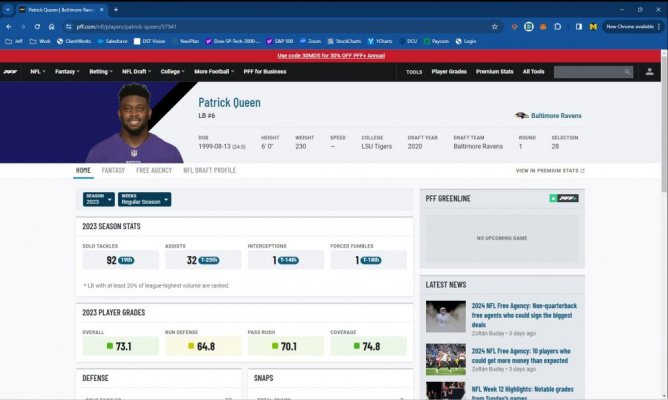The width and height of the screenshot is (668, 400).
Task: Open the Weeks Regular Season dropdown
Action: pos(144,199)
